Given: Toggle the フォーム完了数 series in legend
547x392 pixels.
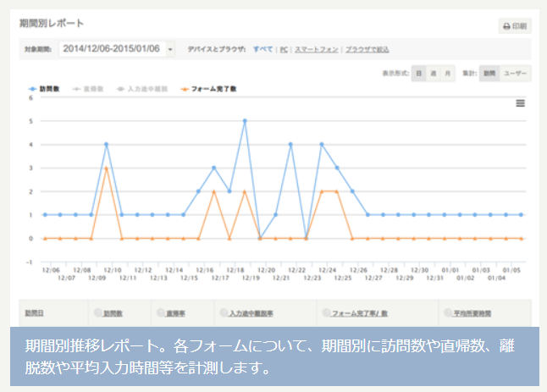Looking at the screenshot, I should (x=208, y=89).
